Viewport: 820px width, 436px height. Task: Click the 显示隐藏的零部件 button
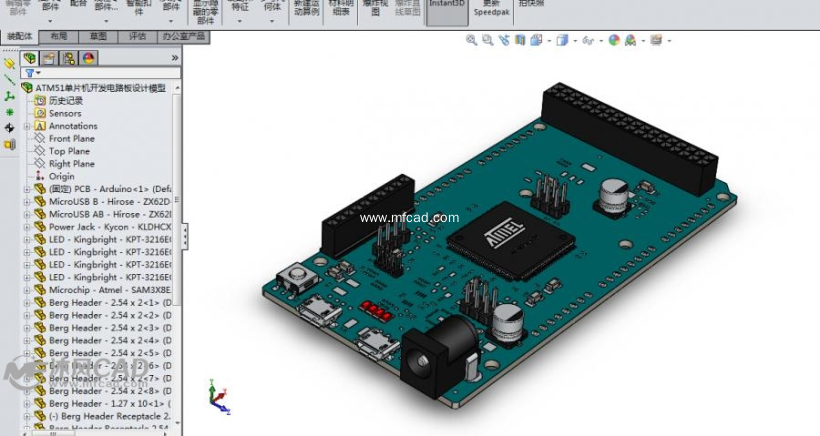[x=206, y=12]
